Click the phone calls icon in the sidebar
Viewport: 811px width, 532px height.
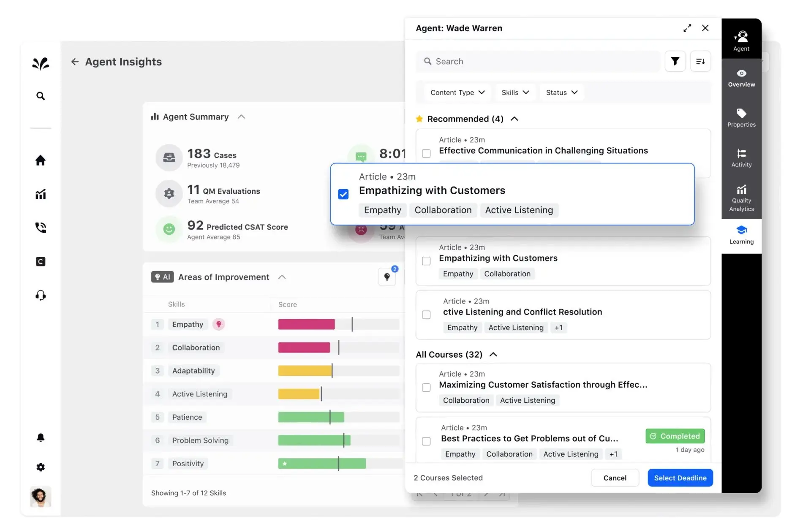(x=40, y=227)
